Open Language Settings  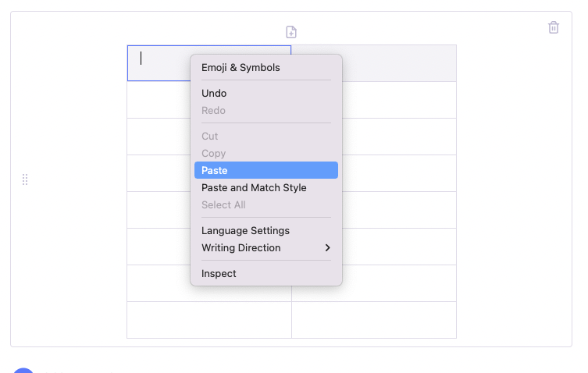265,230
